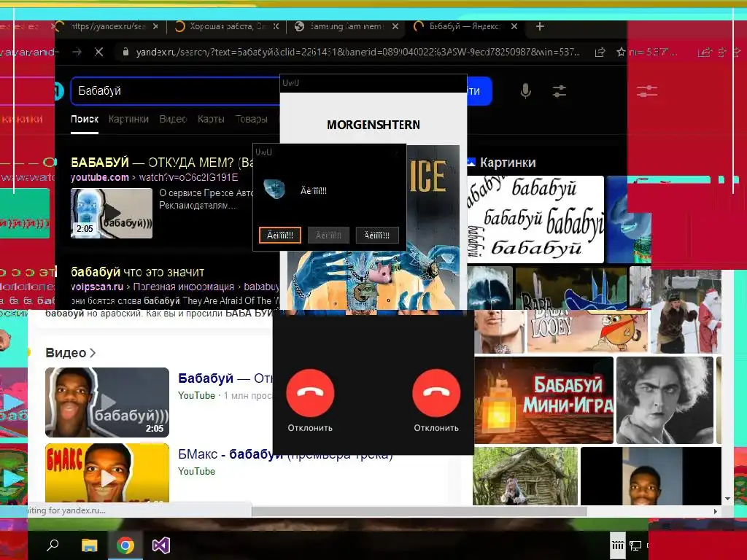Close the 'Samsung' browser tab

point(395,27)
